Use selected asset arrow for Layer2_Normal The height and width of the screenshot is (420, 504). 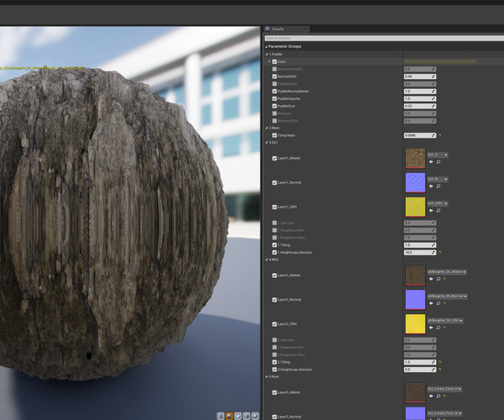[431, 303]
